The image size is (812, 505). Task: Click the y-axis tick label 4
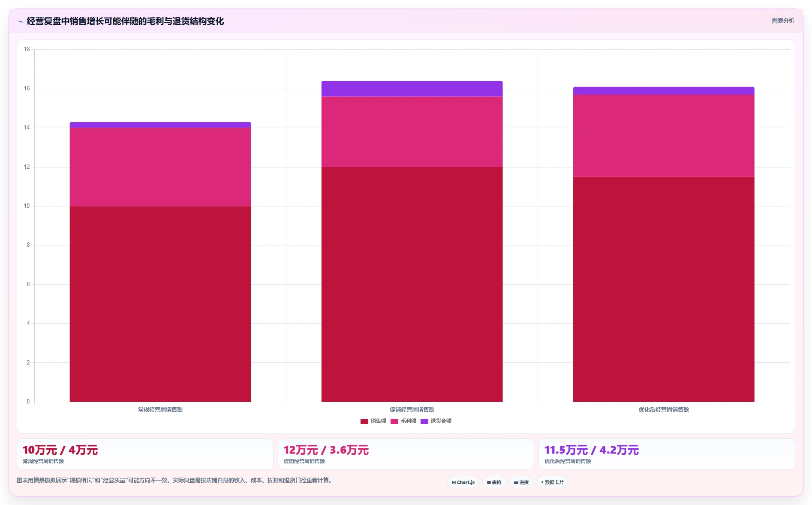click(28, 323)
